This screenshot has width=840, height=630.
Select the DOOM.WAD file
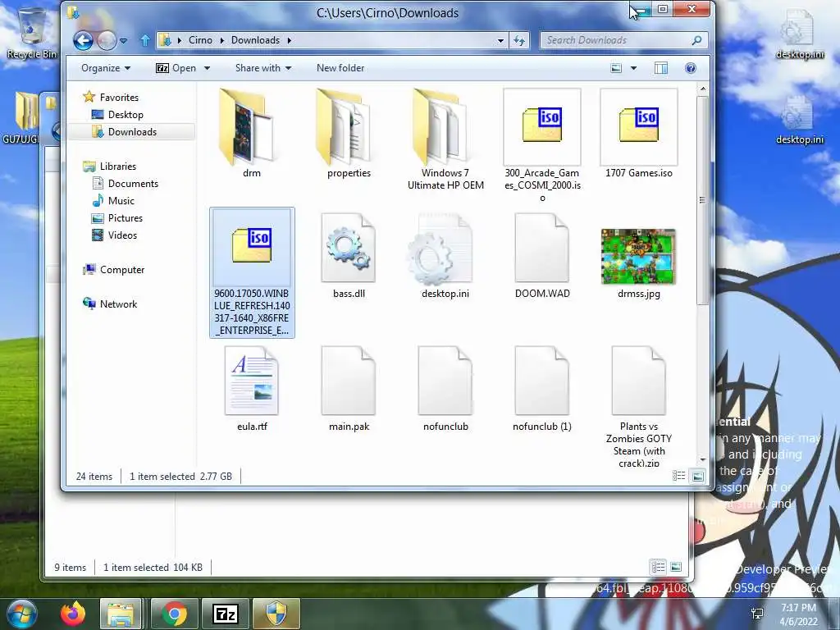542,255
